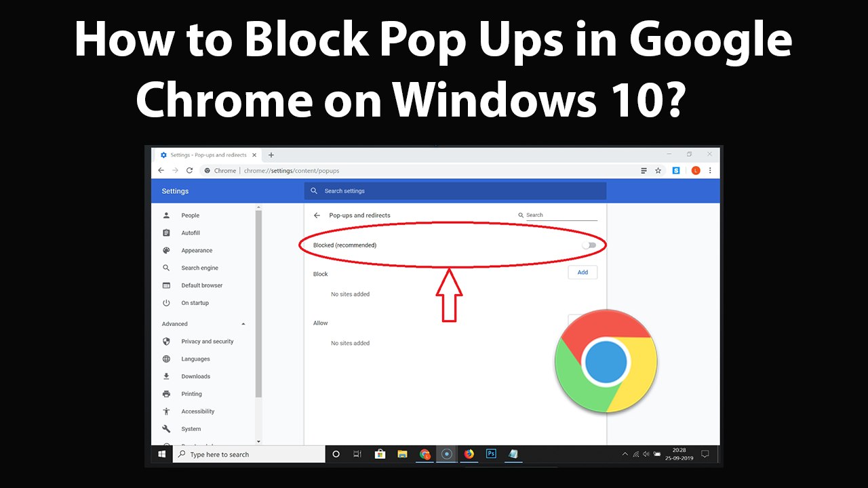Open a new tab with plus button
Viewport: 868px width, 488px height.
271,155
